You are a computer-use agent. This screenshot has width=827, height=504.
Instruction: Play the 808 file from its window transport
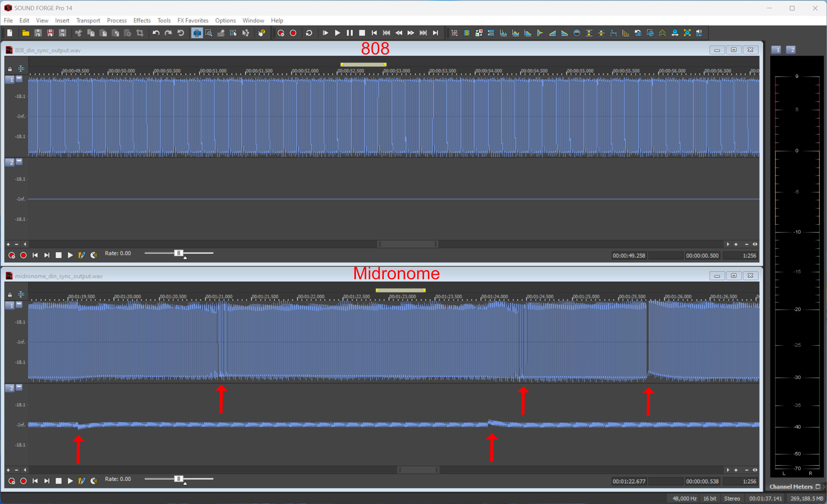tap(70, 255)
